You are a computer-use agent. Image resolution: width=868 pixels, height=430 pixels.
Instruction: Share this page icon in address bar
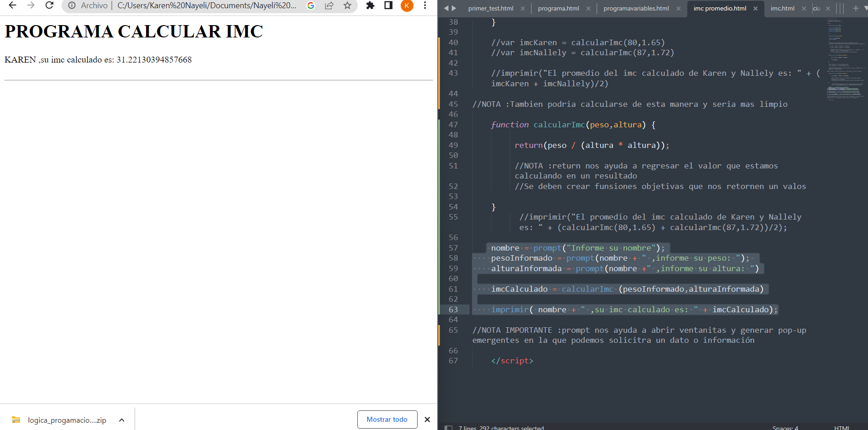pos(329,5)
